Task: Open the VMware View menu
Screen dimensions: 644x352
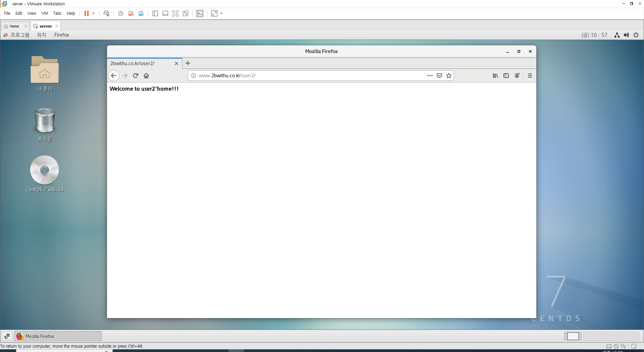Action: coord(32,13)
